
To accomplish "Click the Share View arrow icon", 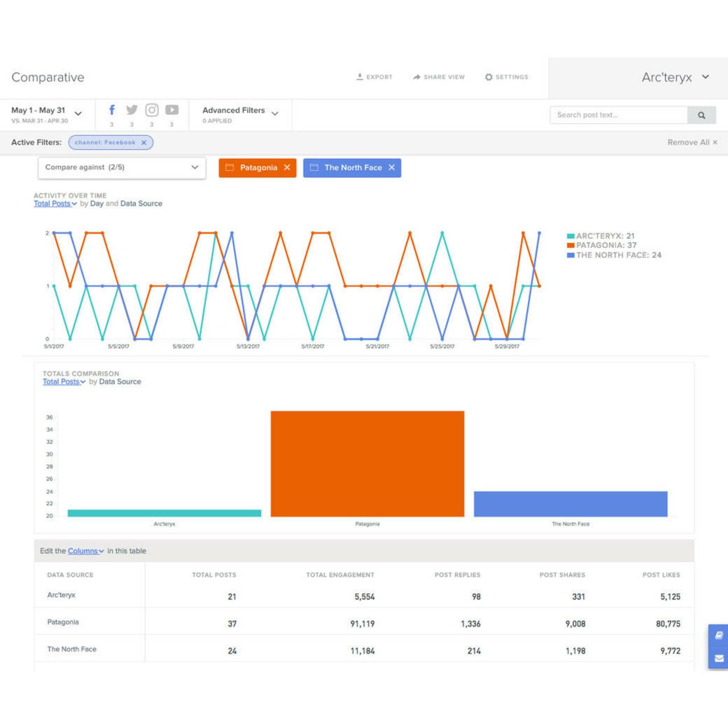I will pos(416,77).
